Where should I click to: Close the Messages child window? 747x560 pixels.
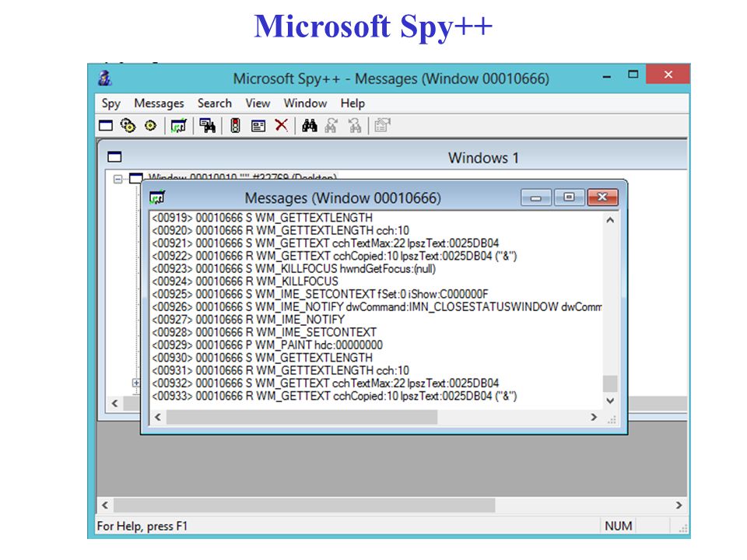(602, 197)
